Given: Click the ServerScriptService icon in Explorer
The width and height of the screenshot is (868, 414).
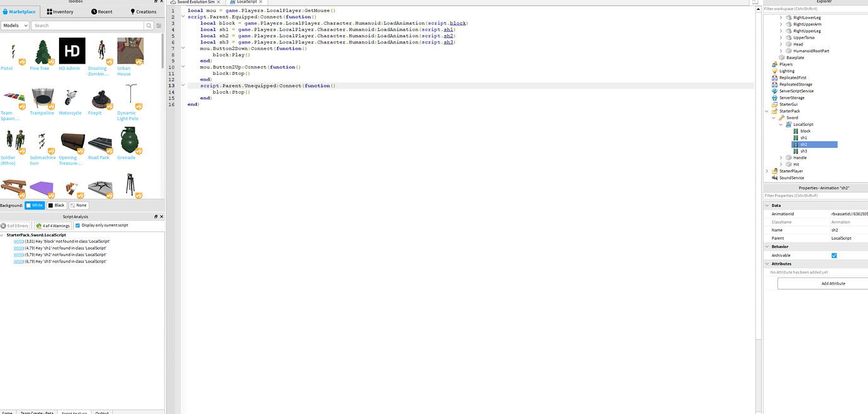Looking at the screenshot, I should 775,91.
